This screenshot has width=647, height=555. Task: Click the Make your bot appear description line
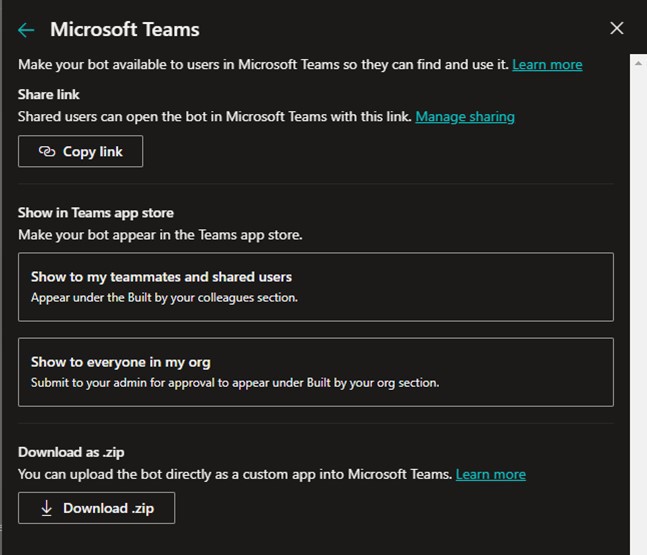coord(160,235)
